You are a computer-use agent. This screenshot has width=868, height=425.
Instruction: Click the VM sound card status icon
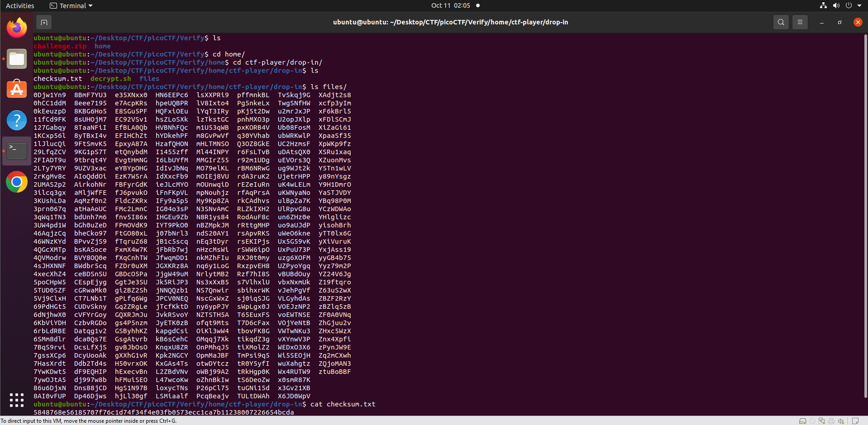click(841, 421)
